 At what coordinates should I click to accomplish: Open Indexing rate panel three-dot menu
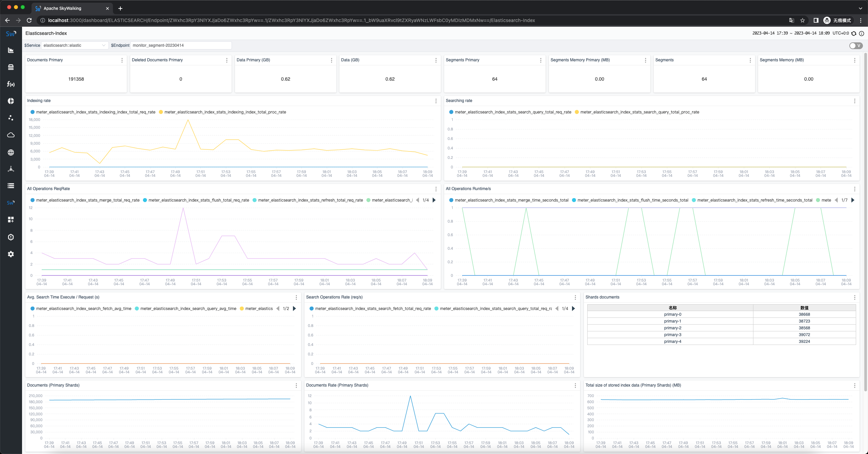(x=436, y=101)
